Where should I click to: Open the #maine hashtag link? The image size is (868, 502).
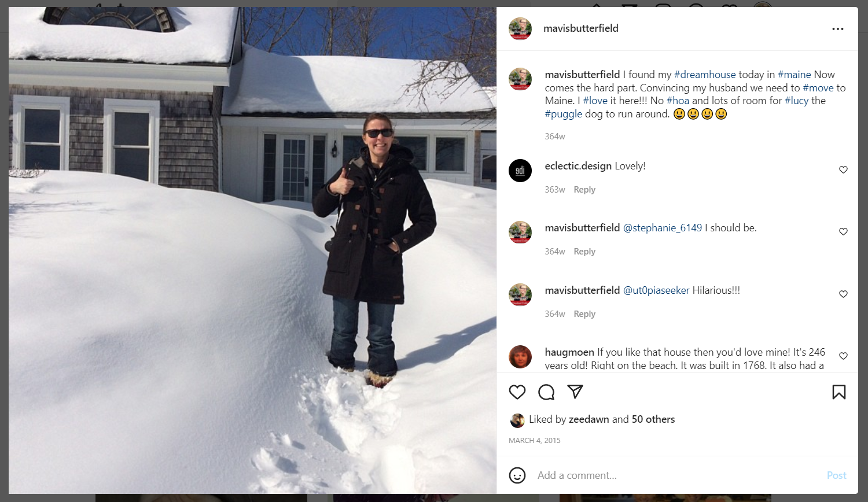794,75
